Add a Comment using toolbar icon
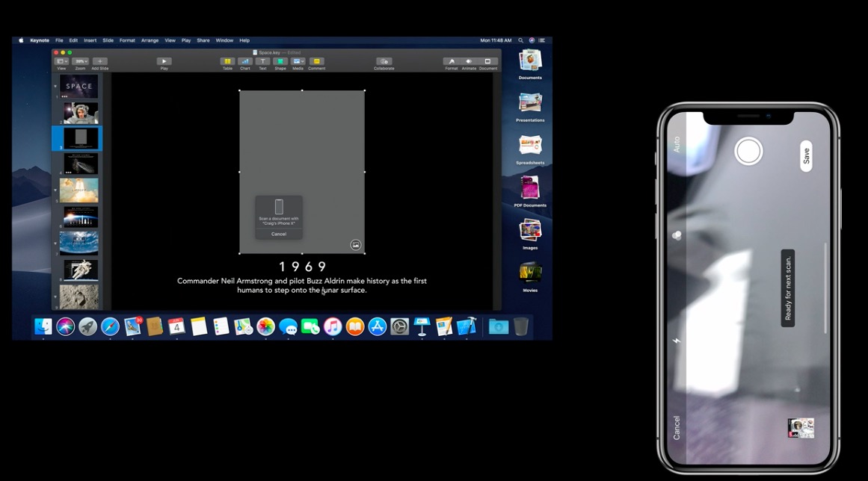Image resolution: width=868 pixels, height=481 pixels. point(316,61)
